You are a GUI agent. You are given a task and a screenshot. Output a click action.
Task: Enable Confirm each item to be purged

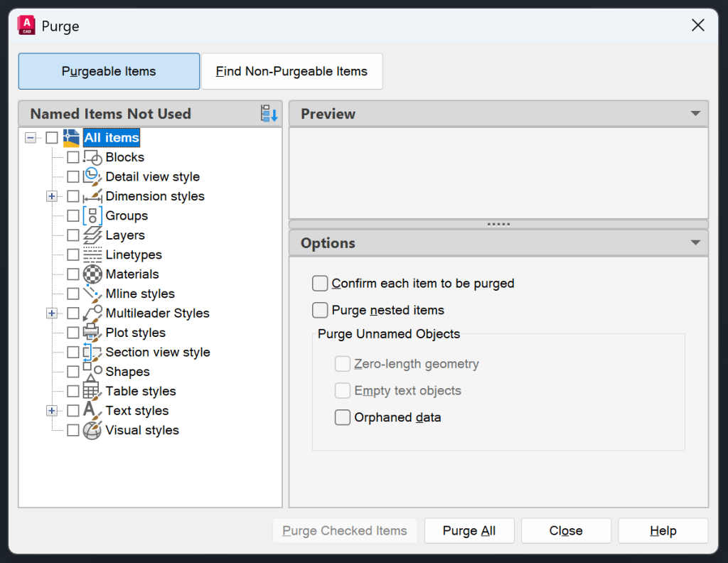[320, 283]
